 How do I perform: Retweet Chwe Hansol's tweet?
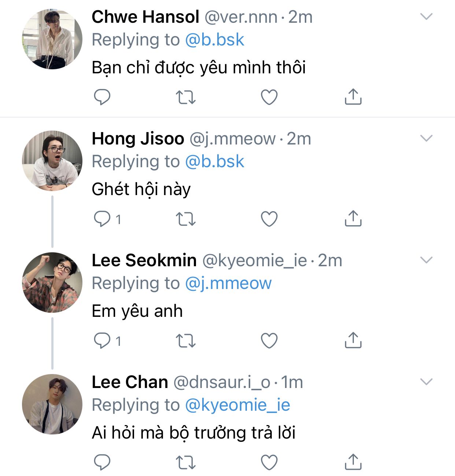click(x=186, y=97)
